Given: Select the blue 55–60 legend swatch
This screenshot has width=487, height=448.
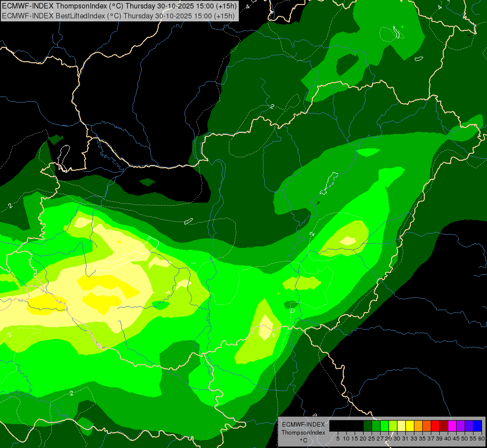Looking at the screenshot, I should point(478,426).
